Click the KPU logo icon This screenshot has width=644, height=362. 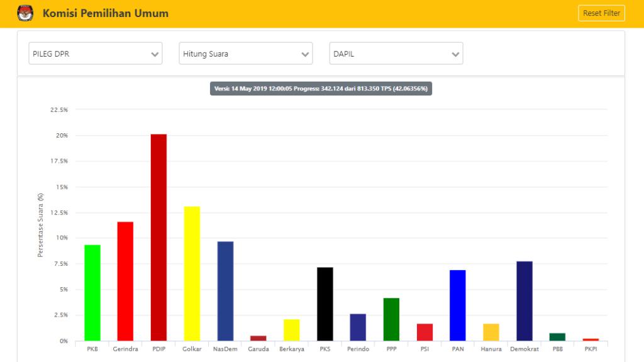click(x=25, y=13)
